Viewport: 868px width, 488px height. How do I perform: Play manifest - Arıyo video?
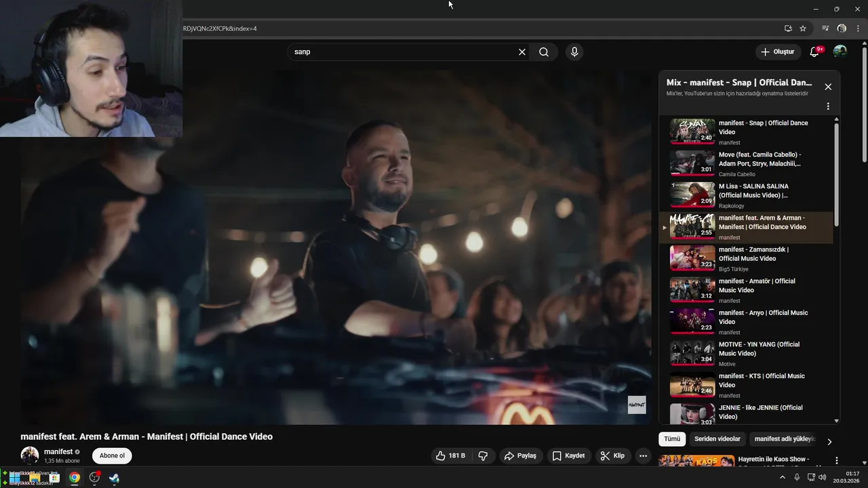click(x=746, y=322)
